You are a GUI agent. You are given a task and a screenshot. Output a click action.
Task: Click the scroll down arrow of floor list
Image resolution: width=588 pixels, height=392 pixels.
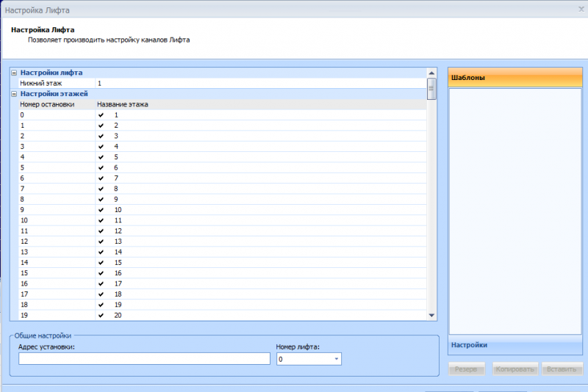(431, 315)
